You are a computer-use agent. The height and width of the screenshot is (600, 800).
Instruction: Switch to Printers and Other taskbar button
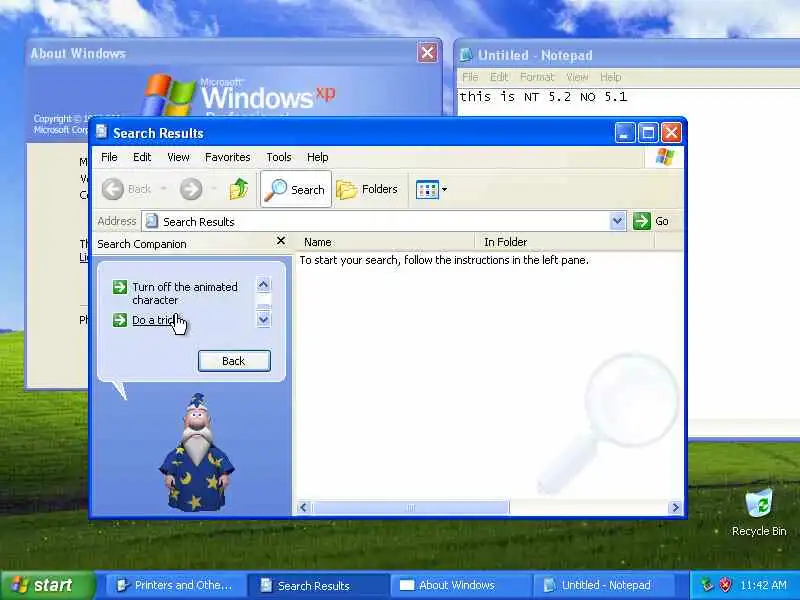point(174,585)
